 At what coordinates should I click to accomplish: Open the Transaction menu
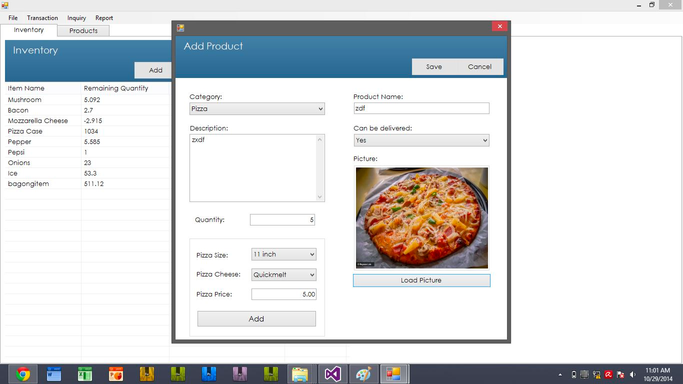(x=42, y=18)
